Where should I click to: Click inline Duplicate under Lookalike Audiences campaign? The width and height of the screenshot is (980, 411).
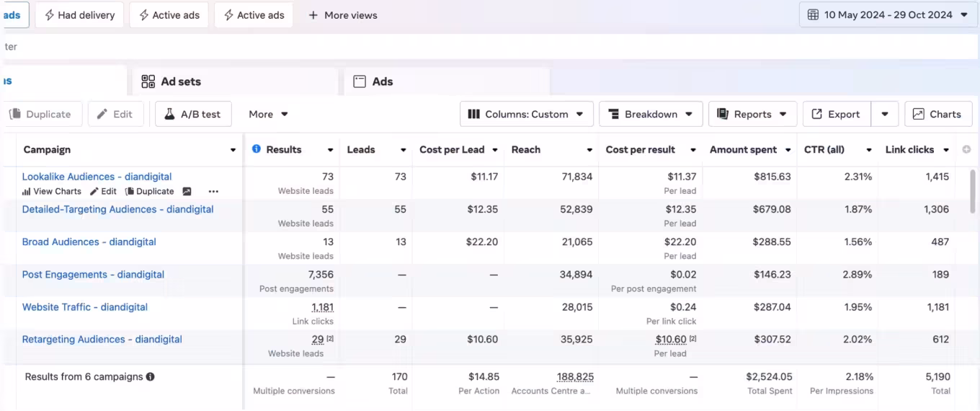pyautogui.click(x=150, y=192)
